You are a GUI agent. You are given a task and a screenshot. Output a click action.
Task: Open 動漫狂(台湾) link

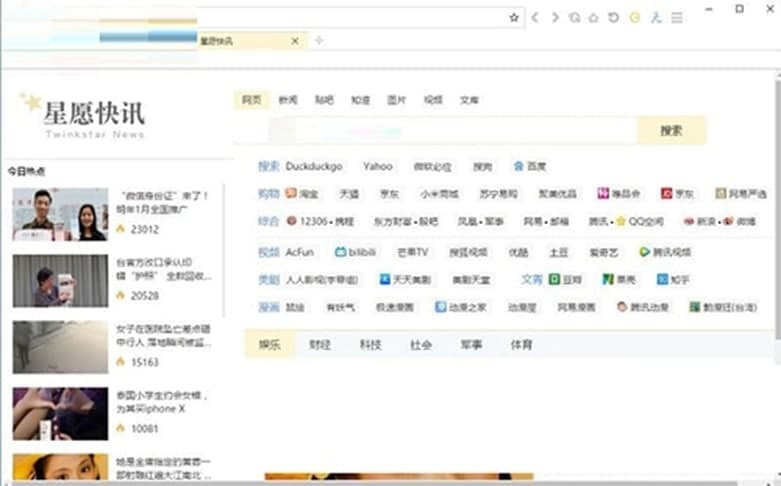[723, 307]
